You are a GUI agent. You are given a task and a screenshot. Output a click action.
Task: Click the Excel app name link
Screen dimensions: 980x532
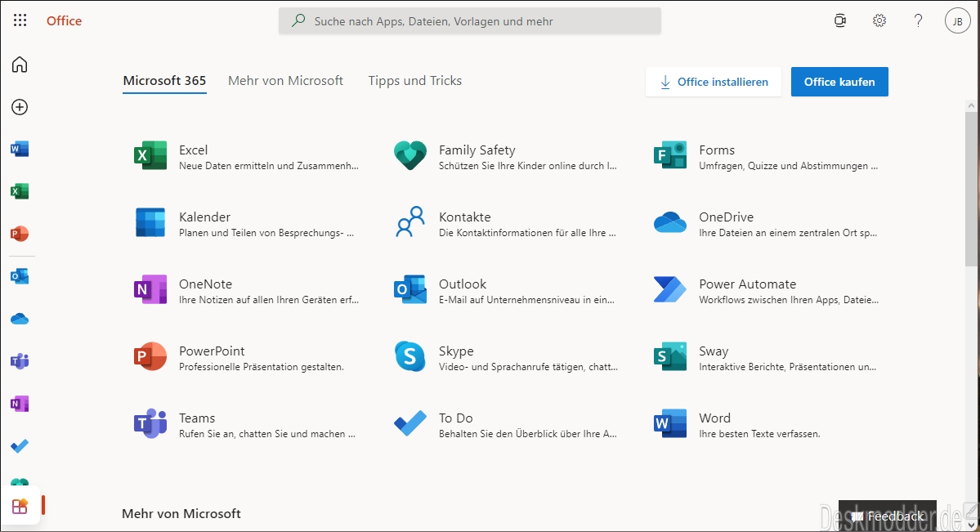193,150
